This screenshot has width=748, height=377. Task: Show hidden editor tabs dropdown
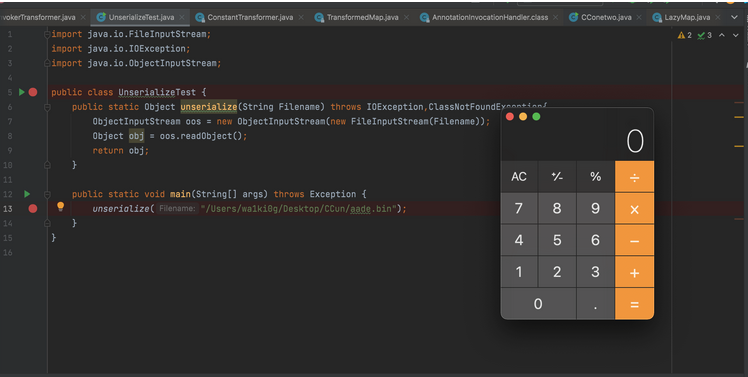pyautogui.click(x=734, y=17)
